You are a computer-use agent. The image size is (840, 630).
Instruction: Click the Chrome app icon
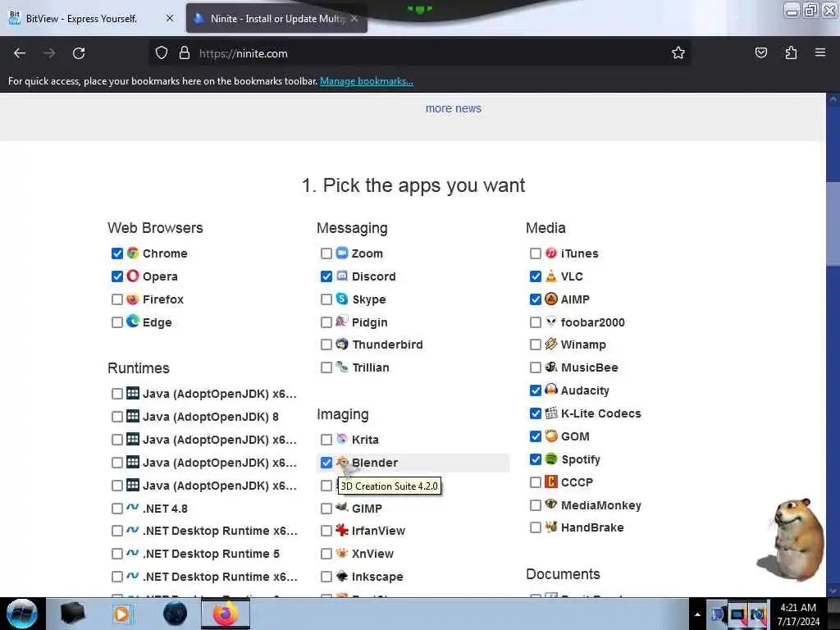(133, 253)
